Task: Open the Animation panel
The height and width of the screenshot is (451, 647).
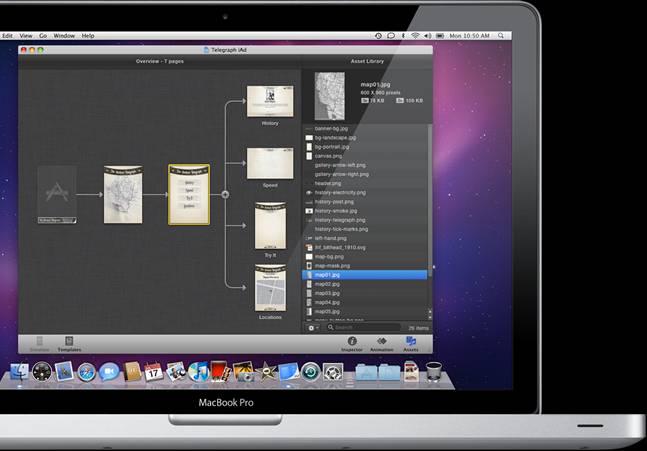Action: [381, 343]
